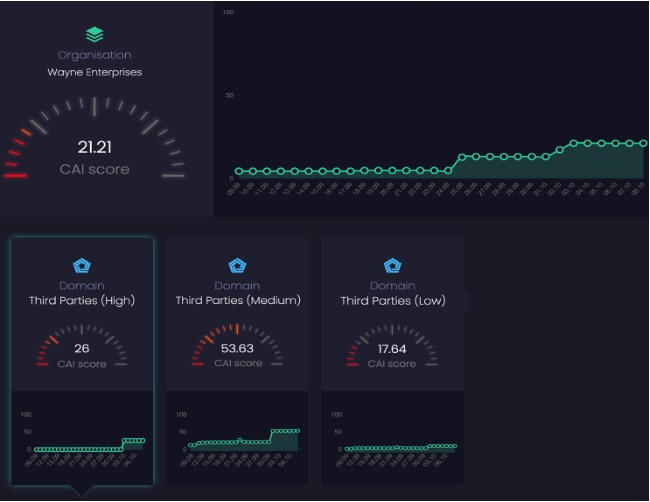Click the 25.09 rise point on main chart
Screen dimensions: 650x502
tap(462, 157)
